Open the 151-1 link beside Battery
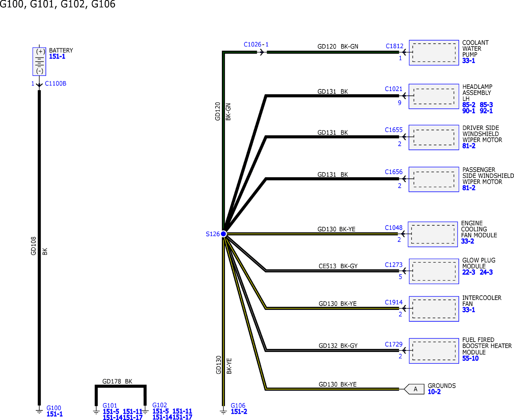 pos(57,57)
